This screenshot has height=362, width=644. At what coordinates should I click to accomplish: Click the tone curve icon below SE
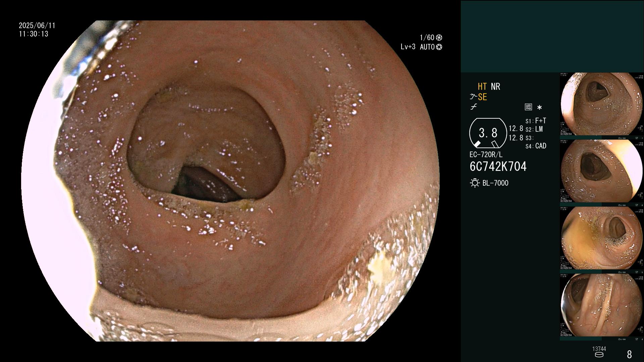tap(474, 107)
